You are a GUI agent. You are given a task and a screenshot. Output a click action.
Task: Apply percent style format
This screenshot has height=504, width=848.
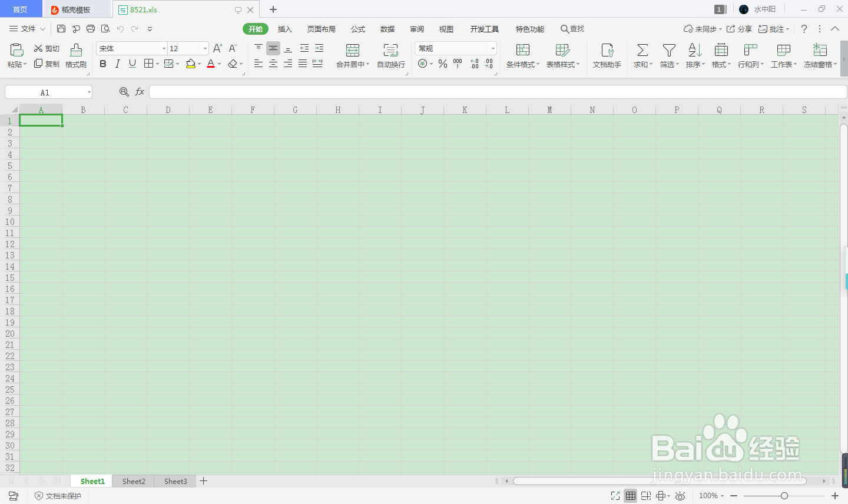point(443,64)
